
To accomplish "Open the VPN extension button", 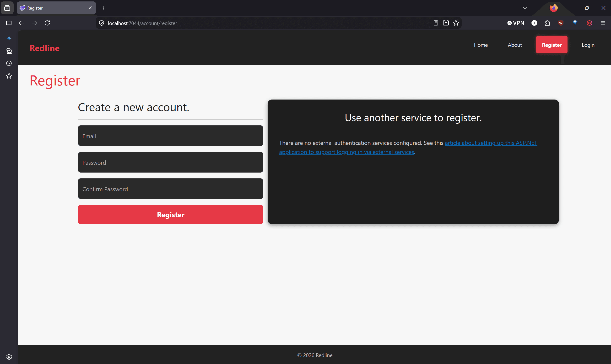I will click(x=516, y=23).
